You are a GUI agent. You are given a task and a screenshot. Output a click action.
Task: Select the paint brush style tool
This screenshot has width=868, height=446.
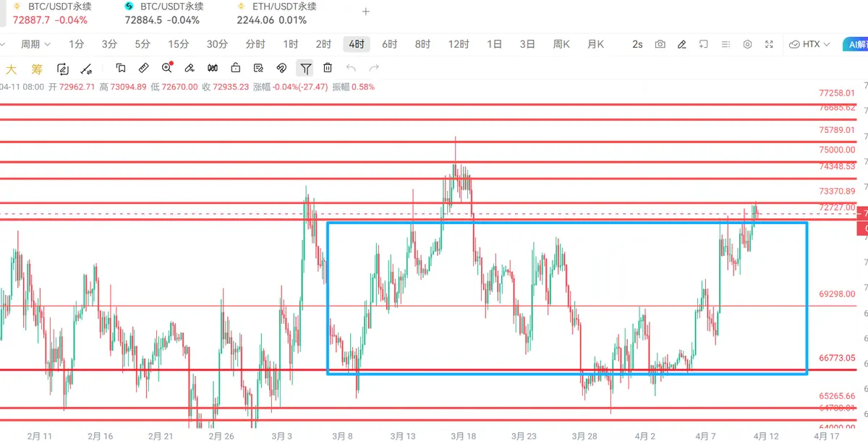point(190,68)
